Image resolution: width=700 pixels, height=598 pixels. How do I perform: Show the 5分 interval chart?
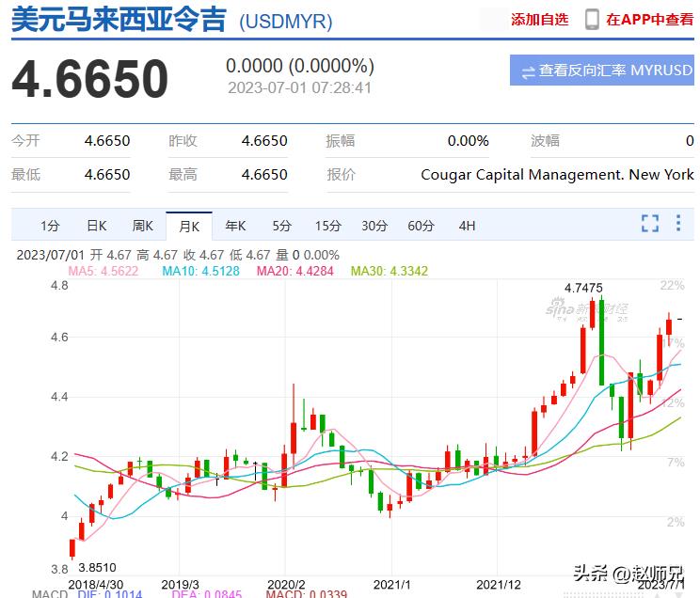point(282,226)
